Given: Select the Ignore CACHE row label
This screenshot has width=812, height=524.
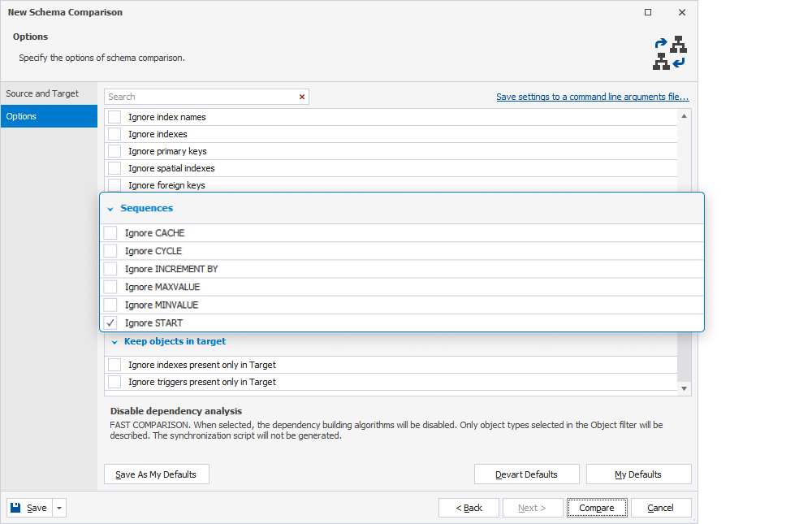Looking at the screenshot, I should 154,233.
